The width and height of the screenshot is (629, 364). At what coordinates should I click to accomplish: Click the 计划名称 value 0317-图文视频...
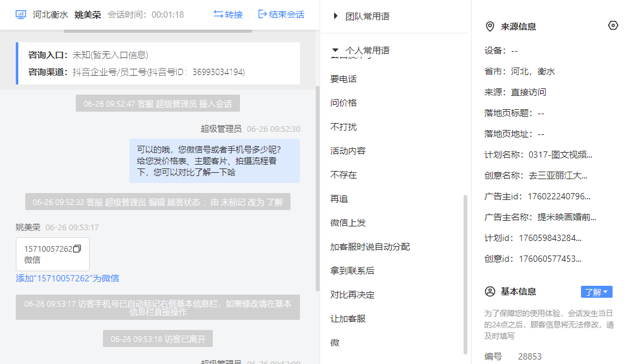point(560,155)
